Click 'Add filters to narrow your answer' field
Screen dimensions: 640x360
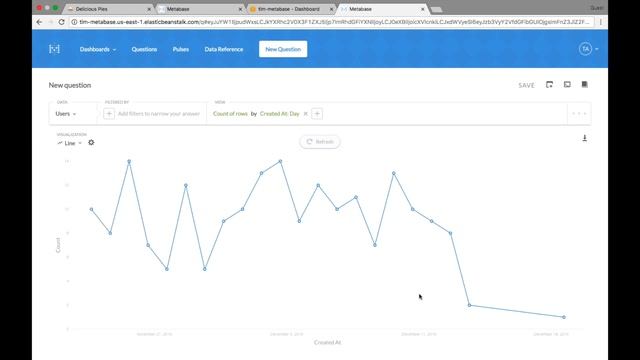(159, 114)
